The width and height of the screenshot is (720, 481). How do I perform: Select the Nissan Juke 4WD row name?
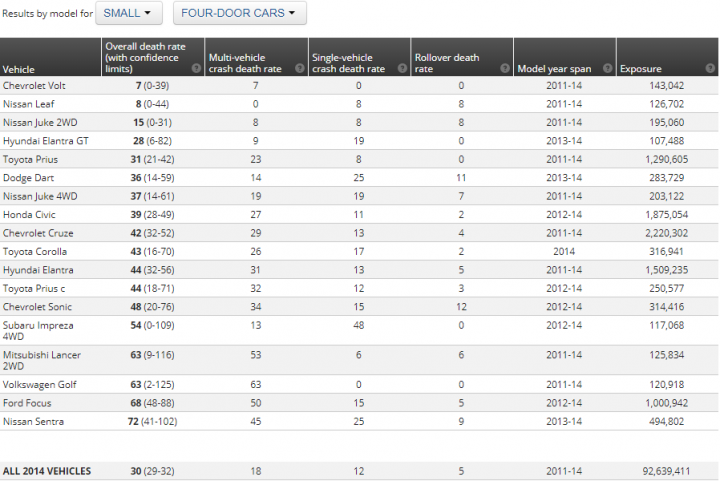[40, 196]
